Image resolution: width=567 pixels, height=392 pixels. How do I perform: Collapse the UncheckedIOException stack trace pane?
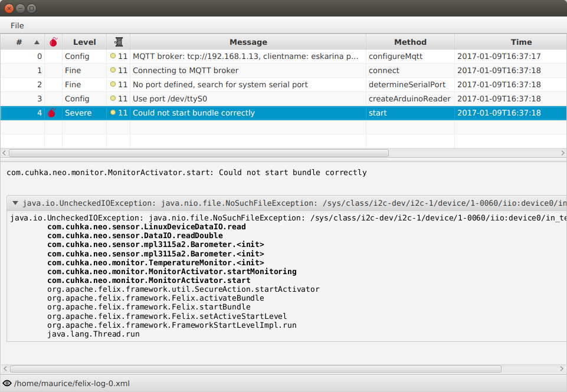(15, 203)
